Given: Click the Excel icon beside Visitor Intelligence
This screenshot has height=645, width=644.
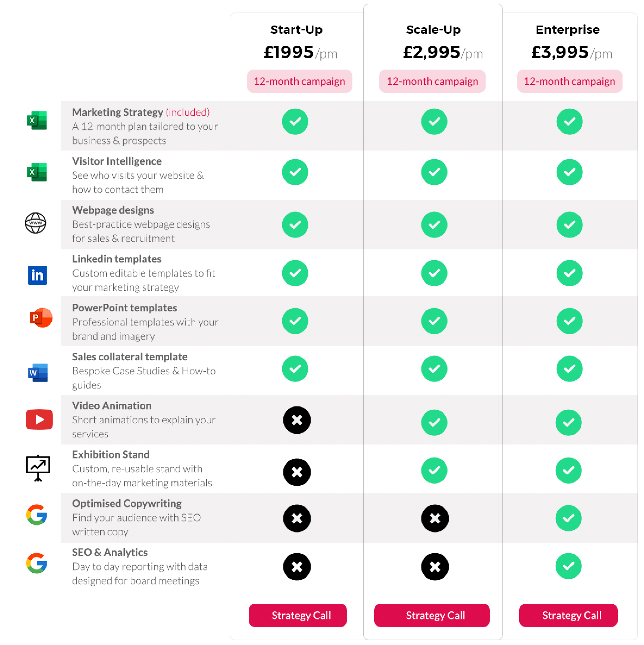Looking at the screenshot, I should click(37, 172).
